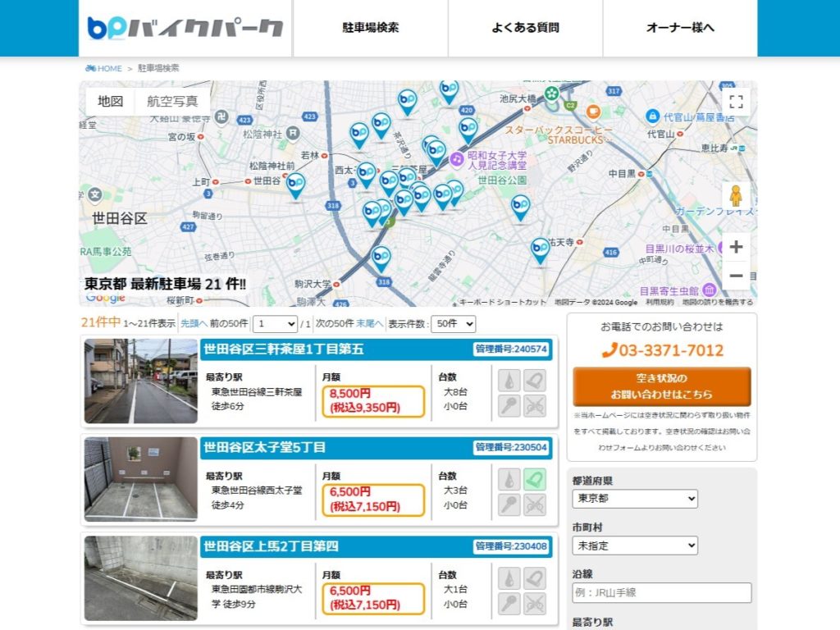
Task: Click the 沿線 text input field
Action: (662, 593)
